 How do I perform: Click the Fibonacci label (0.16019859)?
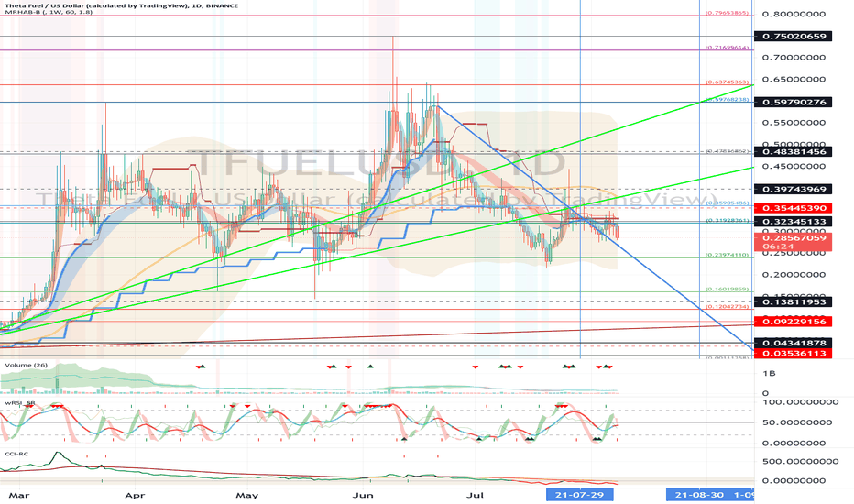click(x=728, y=290)
